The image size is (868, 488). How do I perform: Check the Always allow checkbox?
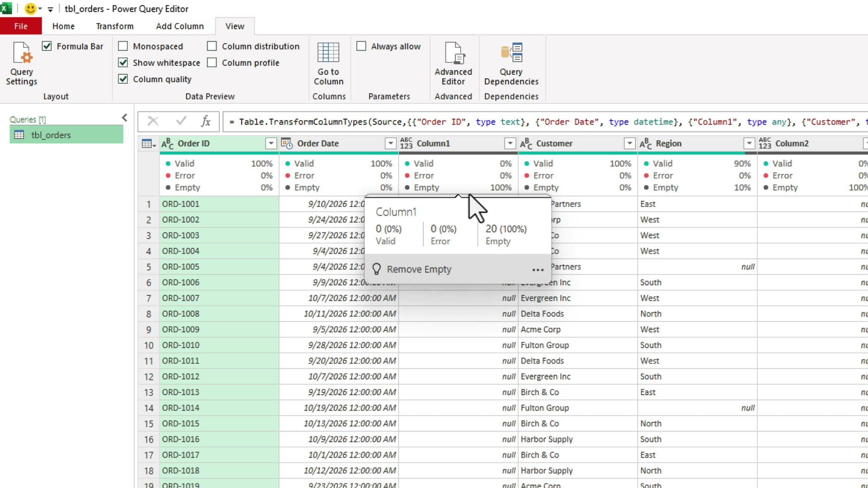pos(361,46)
